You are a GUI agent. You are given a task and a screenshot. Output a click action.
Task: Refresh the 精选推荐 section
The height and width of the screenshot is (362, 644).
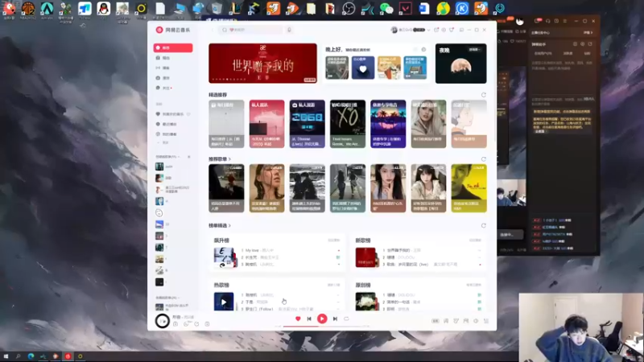(484, 95)
